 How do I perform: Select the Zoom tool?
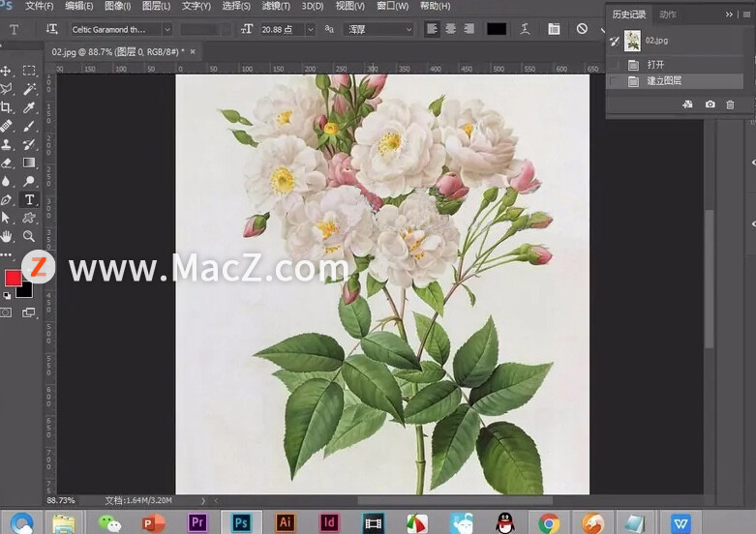point(29,236)
